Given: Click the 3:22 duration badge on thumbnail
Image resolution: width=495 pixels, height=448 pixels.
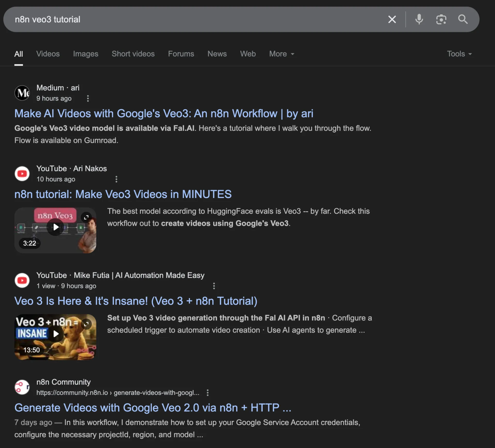Looking at the screenshot, I should 30,243.
